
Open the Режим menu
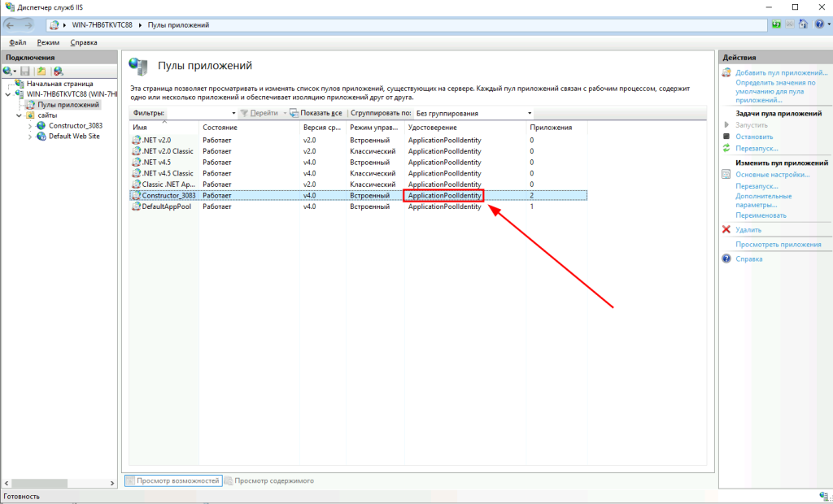[x=48, y=42]
